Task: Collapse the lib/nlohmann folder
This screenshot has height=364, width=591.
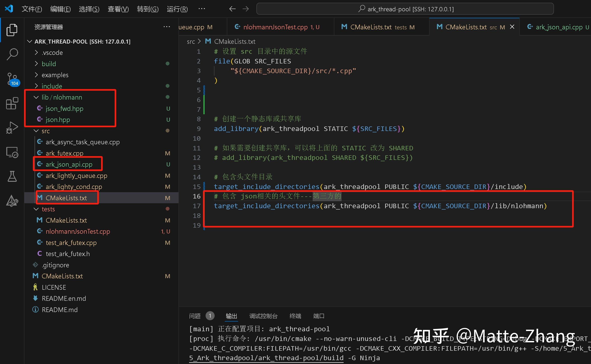Action: [x=36, y=97]
